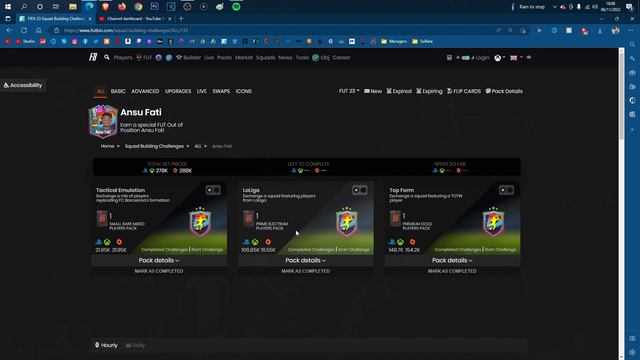Open the Windows Start menu
The width and height of the screenshot is (640, 360).
point(8,7)
